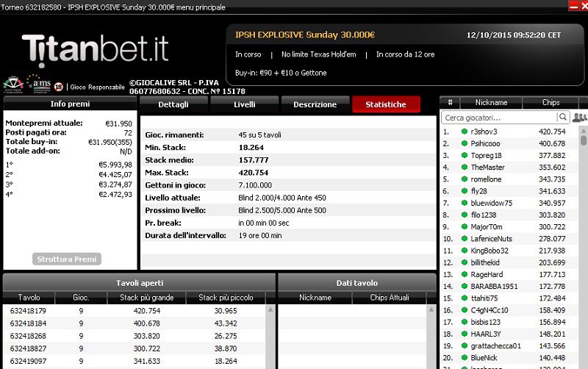Viewport: 588px width, 369px height.
Task: Sort Dati tavolo by Chips Attuali column
Action: point(390,298)
